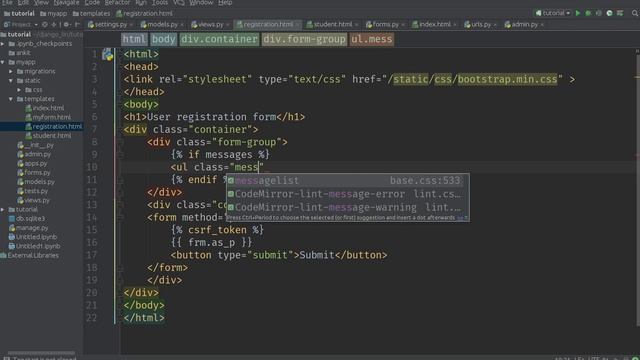Open the Edit menu

coord(23,3)
